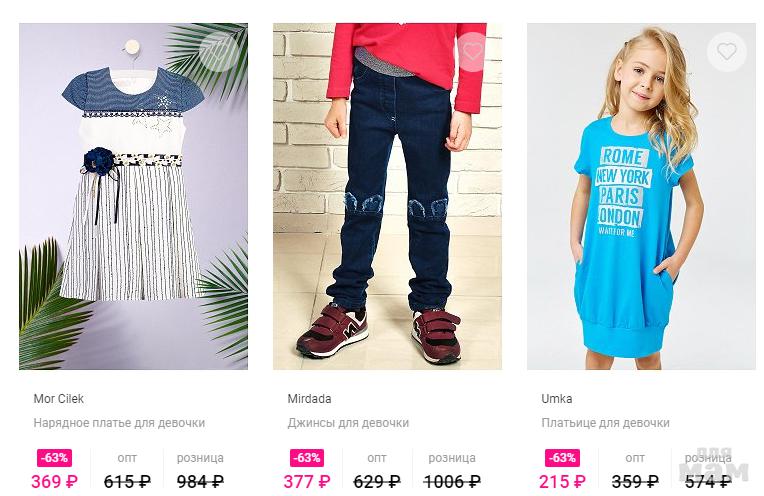Open 'Нарядное платье для девочки' product title
Image resolution: width=764 pixels, height=496 pixels.
119,423
